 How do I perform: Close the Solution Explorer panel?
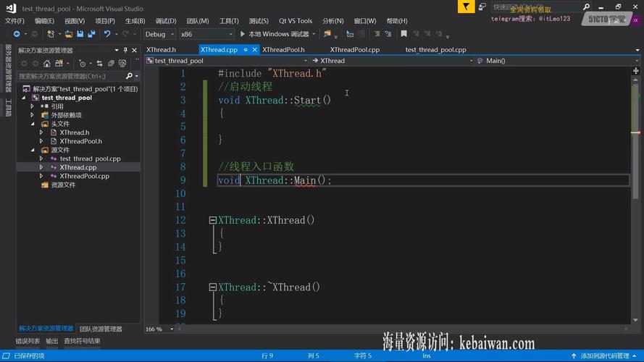[134, 50]
